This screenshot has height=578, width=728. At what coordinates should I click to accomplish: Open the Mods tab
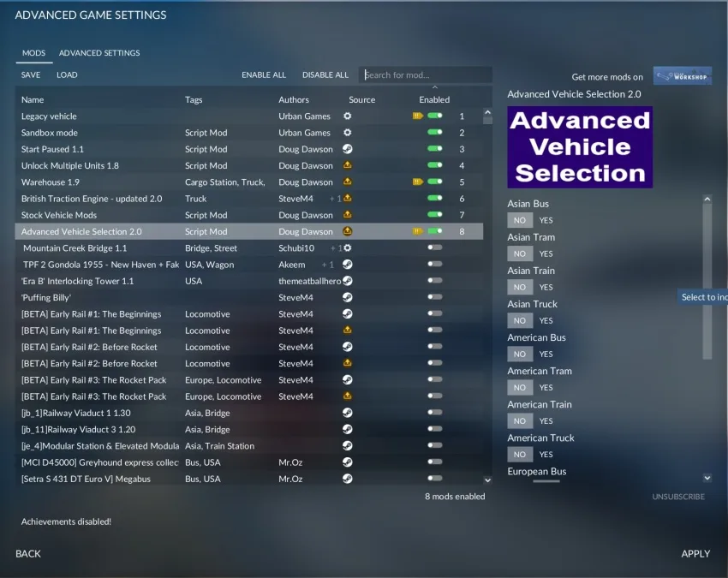coord(34,53)
